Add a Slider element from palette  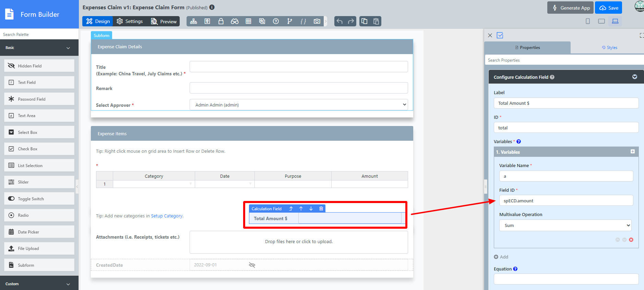click(39, 182)
